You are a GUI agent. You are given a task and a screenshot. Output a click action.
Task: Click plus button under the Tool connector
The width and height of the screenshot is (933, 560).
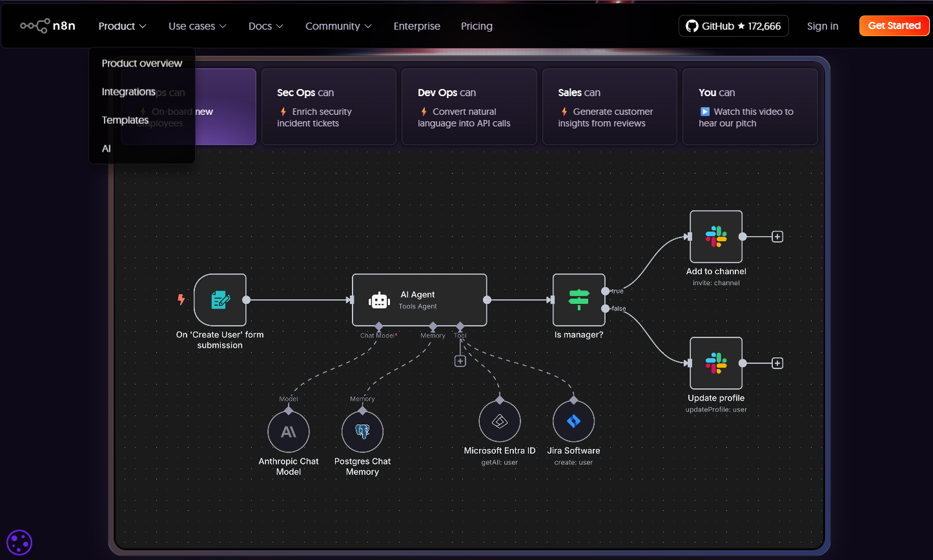point(460,361)
